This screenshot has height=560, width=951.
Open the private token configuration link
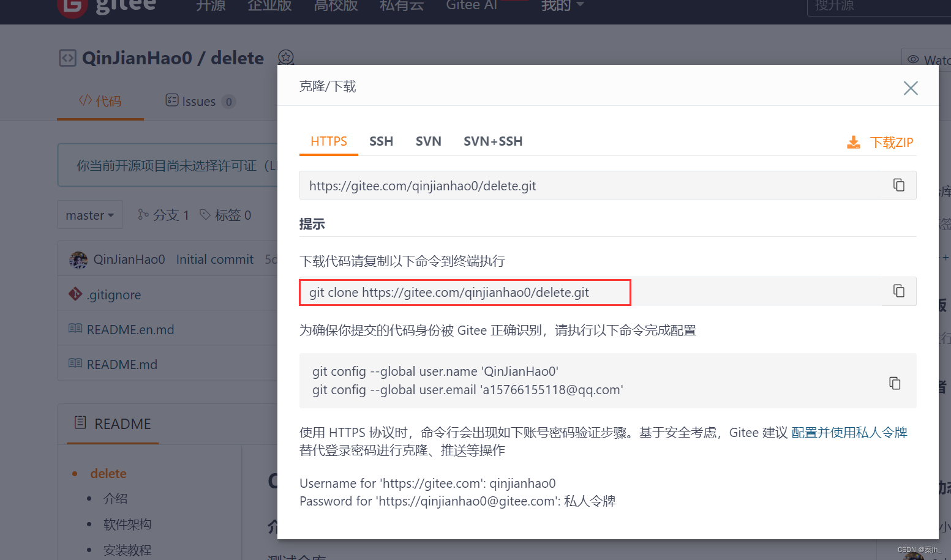click(x=849, y=433)
